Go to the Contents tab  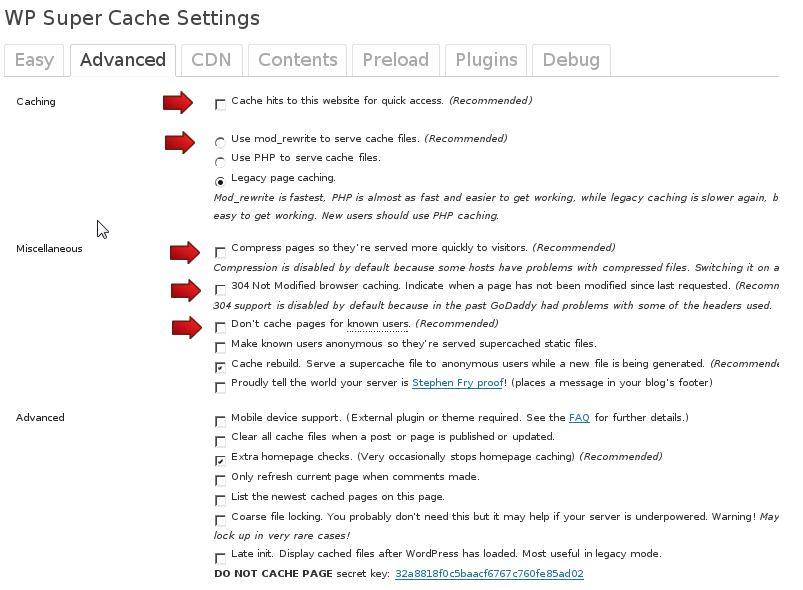297,60
